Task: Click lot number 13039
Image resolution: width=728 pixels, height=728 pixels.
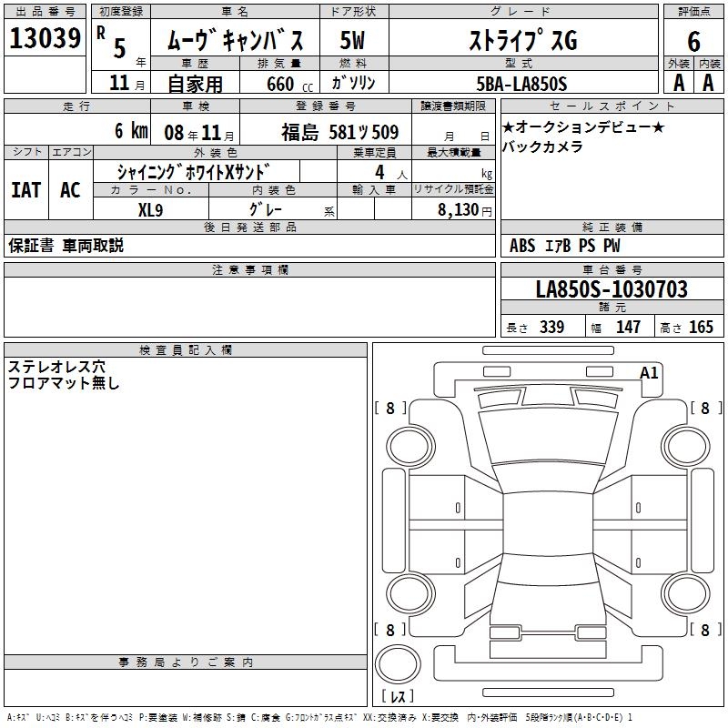Action: (45, 39)
